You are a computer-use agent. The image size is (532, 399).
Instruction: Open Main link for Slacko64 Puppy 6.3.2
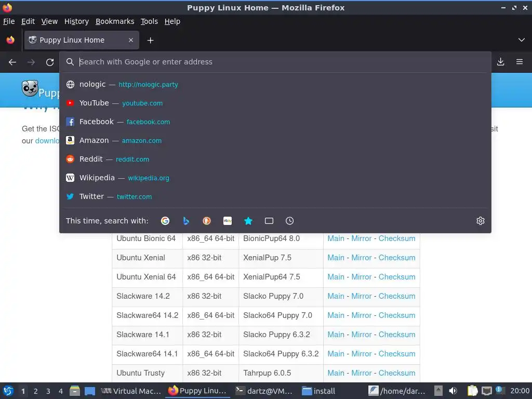[x=336, y=354]
